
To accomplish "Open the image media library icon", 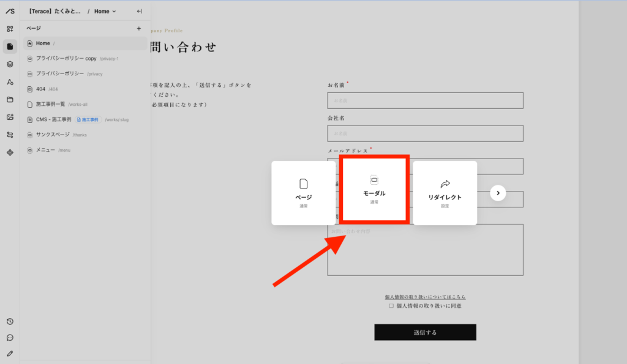I will tap(10, 117).
